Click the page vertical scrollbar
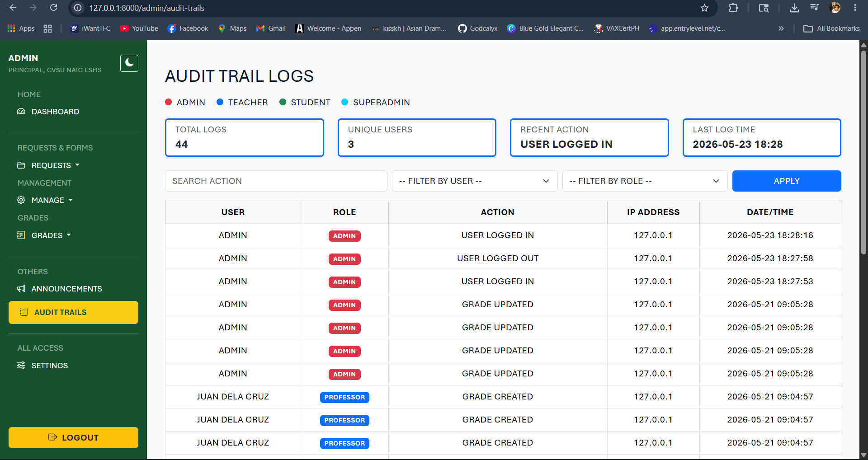This screenshot has width=868, height=460. point(863,154)
